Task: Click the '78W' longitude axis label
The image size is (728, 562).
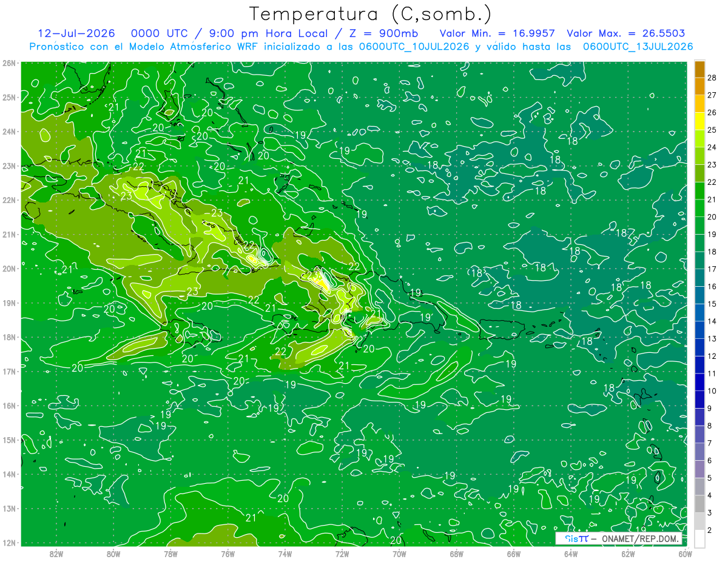Action: 170,554
